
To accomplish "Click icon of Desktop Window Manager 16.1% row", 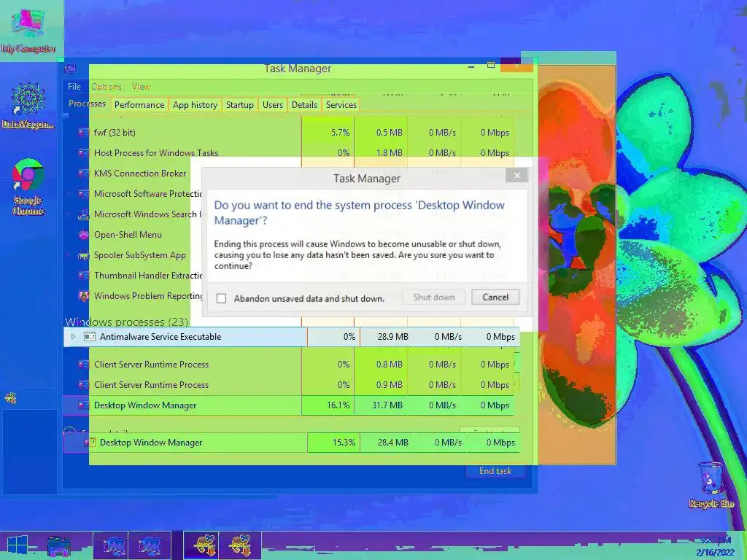I will (83, 405).
